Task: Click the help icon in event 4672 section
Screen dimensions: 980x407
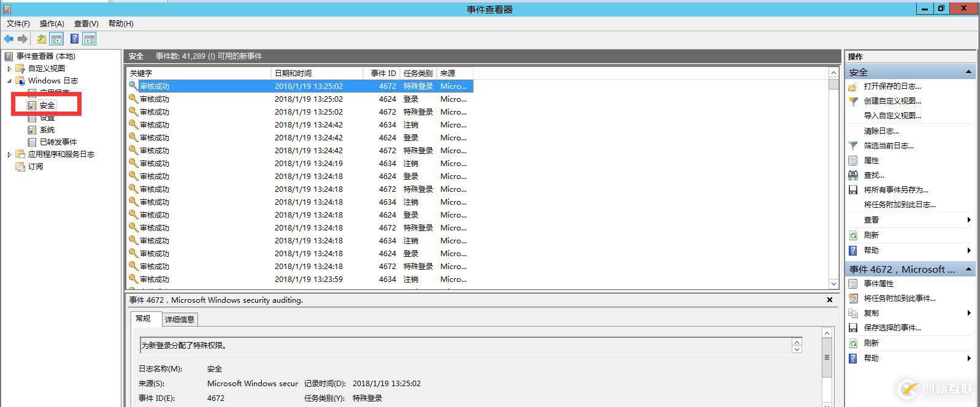Action: click(x=853, y=359)
